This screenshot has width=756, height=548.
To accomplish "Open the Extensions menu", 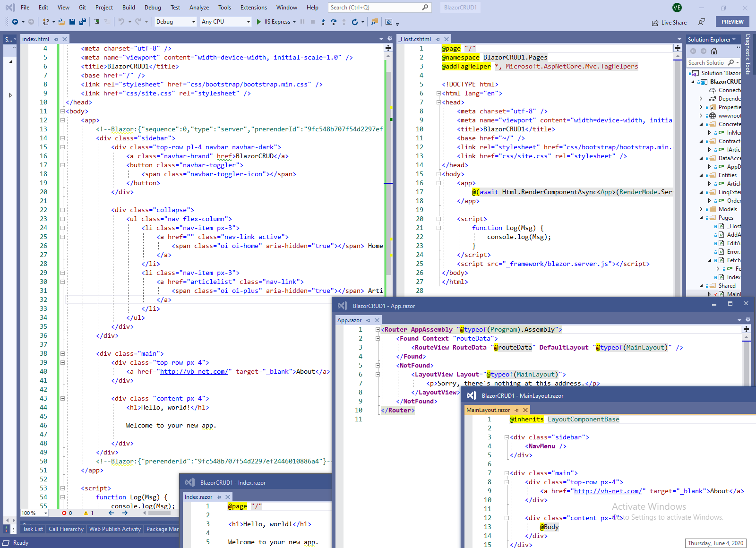I will [253, 8].
